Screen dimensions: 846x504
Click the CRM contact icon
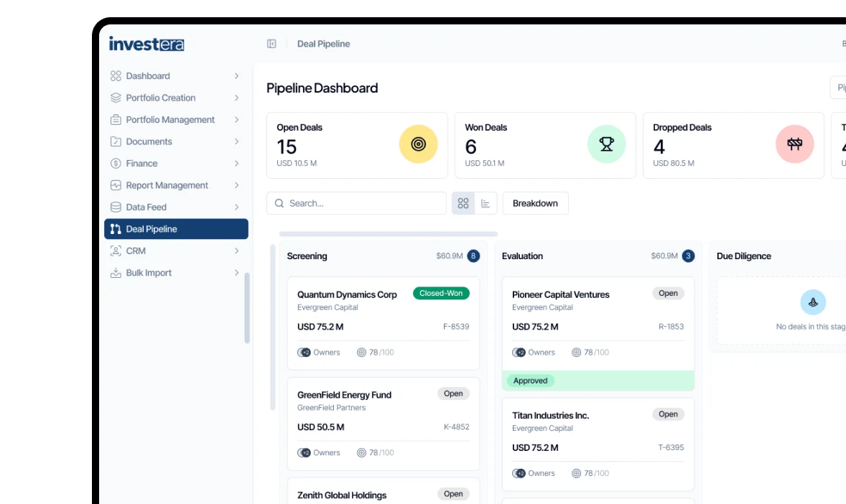(x=116, y=251)
